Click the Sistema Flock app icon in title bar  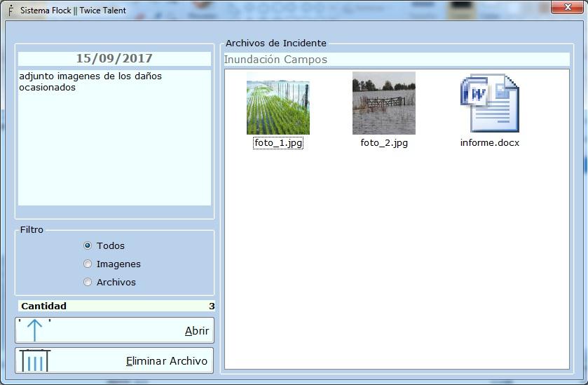point(11,10)
